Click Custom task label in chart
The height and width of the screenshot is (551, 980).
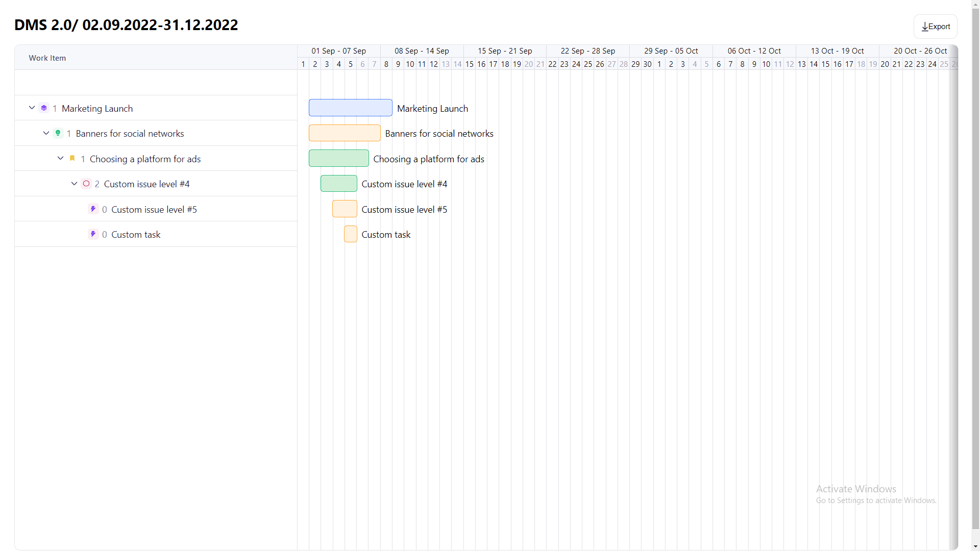[386, 235]
